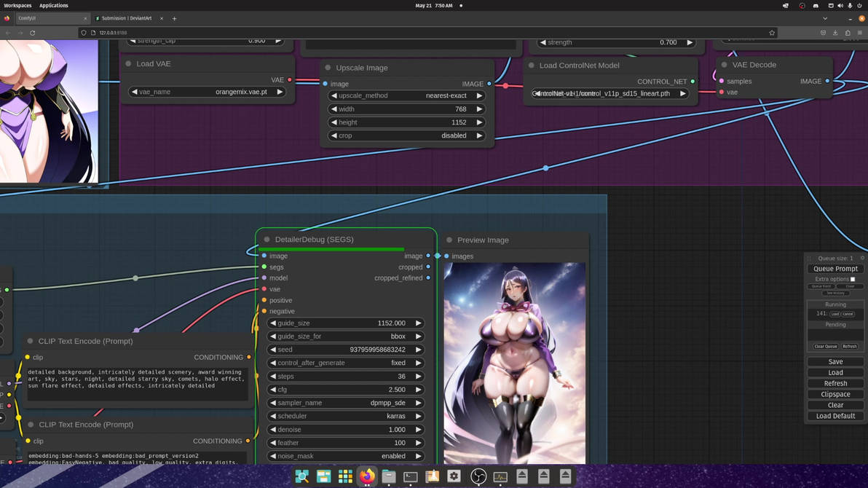Open OBS Studio from the dock
The height and width of the screenshot is (488, 868).
pyautogui.click(x=478, y=476)
